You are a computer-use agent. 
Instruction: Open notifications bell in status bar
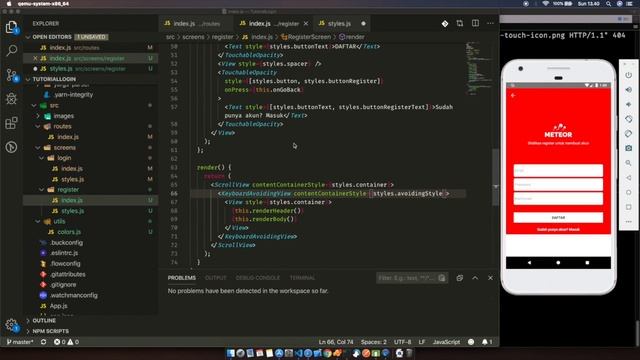tap(487, 342)
